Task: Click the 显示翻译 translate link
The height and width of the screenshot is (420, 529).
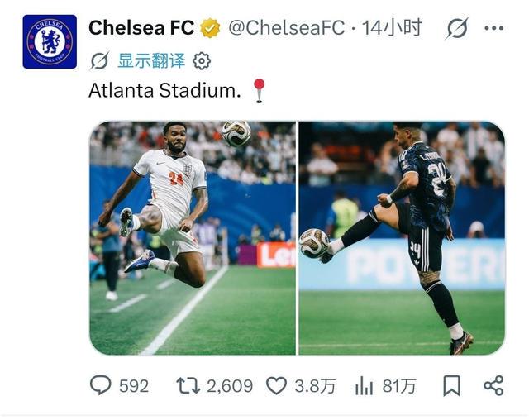Action: point(151,61)
